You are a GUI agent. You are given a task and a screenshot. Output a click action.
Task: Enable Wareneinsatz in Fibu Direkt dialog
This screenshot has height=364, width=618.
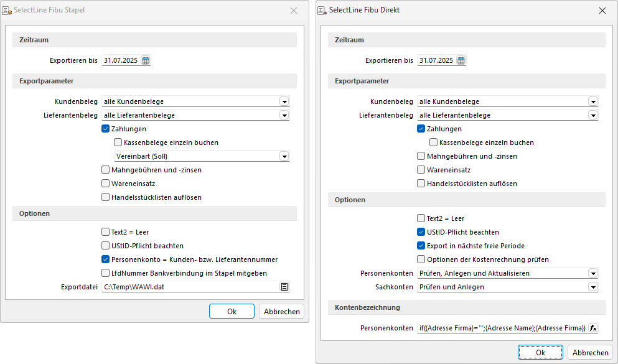pyautogui.click(x=421, y=170)
